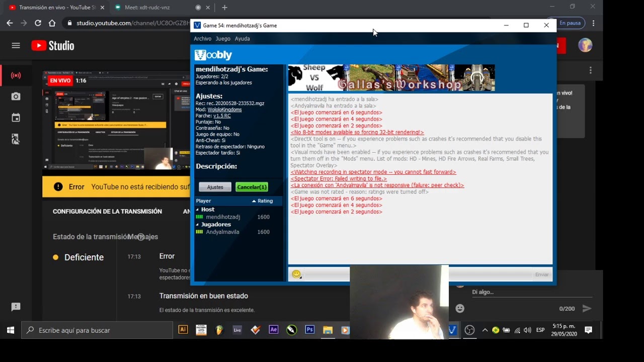Open the Ayuda menu in Voobly
Screen dimensions: 644x362
242,39
